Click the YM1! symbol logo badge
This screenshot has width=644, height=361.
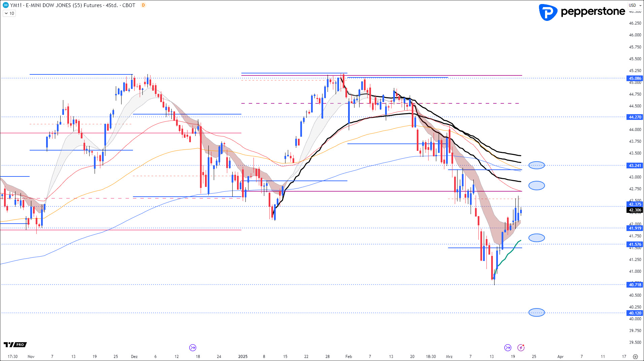pyautogui.click(x=5, y=5)
